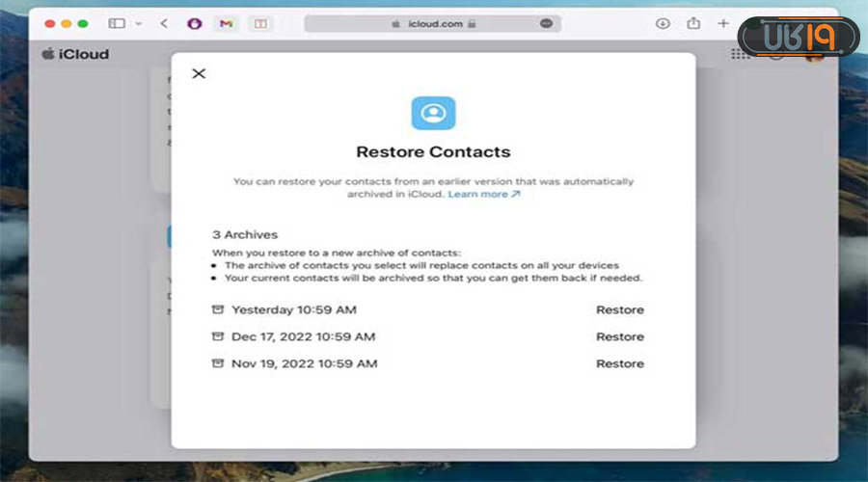Screen dimensions: 868x482
Task: Restore the Nov 19, 2022 archive
Action: click(x=619, y=364)
